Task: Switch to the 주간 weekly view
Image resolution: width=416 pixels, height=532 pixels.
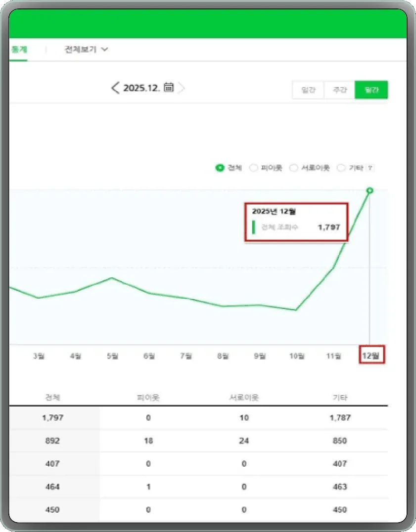Action: pyautogui.click(x=340, y=90)
